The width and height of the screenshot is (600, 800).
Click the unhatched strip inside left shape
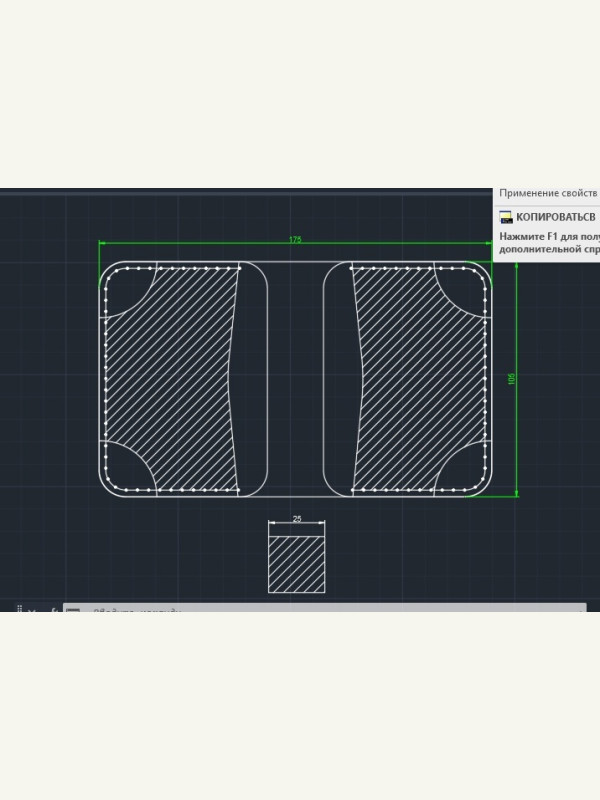pos(252,380)
